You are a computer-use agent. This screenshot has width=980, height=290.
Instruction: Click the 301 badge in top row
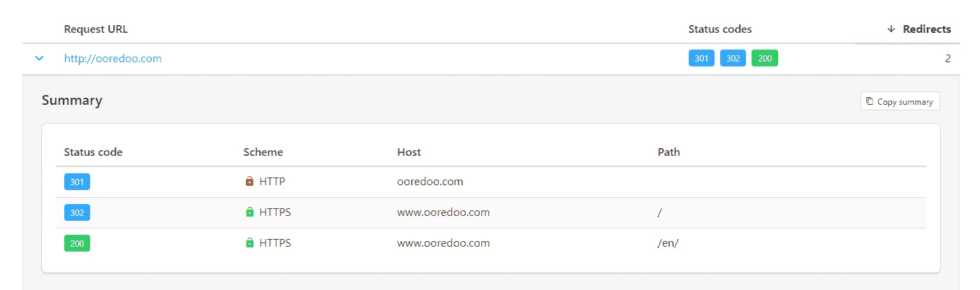(701, 59)
